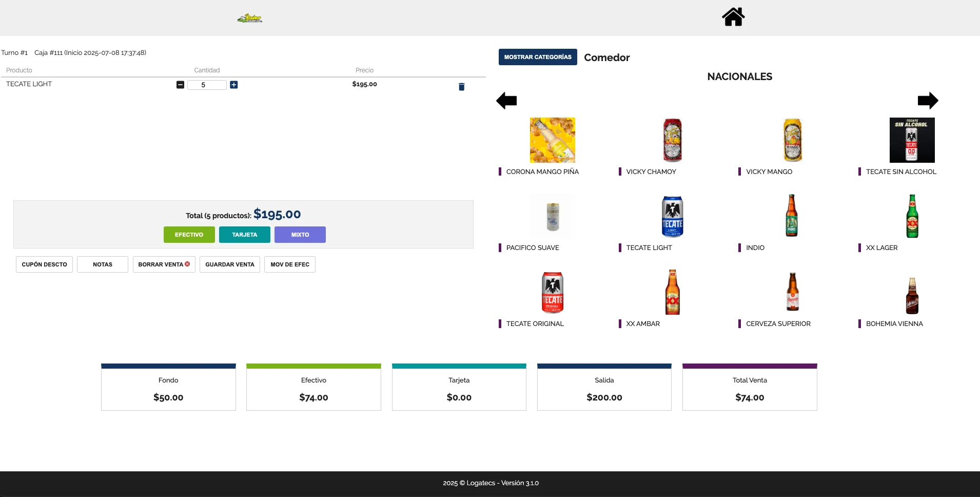
Task: Select Mixto payment option
Action: point(300,235)
